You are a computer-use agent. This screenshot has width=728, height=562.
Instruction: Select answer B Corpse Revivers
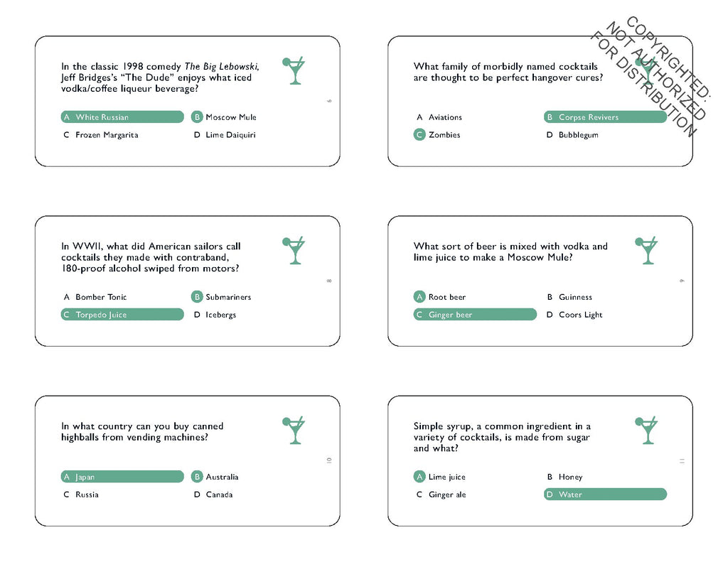pos(605,117)
